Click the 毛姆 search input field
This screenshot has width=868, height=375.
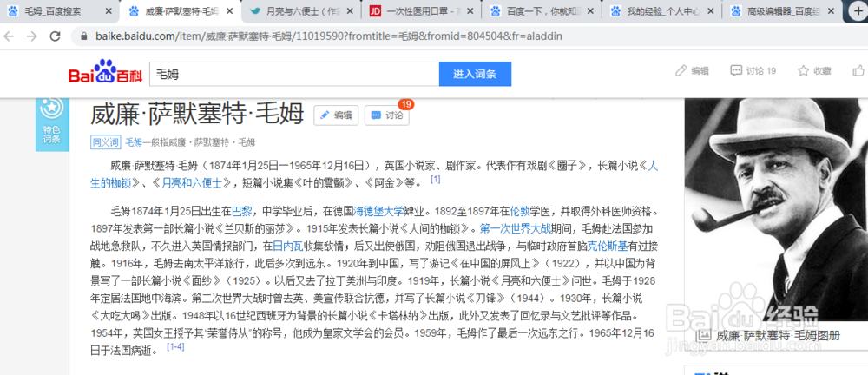tap(294, 74)
